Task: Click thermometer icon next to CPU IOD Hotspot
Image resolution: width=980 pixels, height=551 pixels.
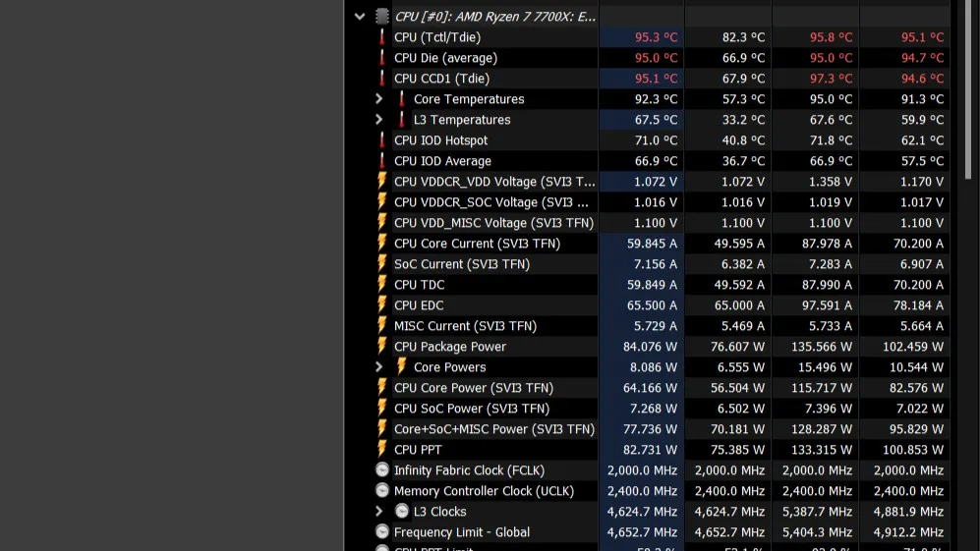Action: click(x=382, y=140)
